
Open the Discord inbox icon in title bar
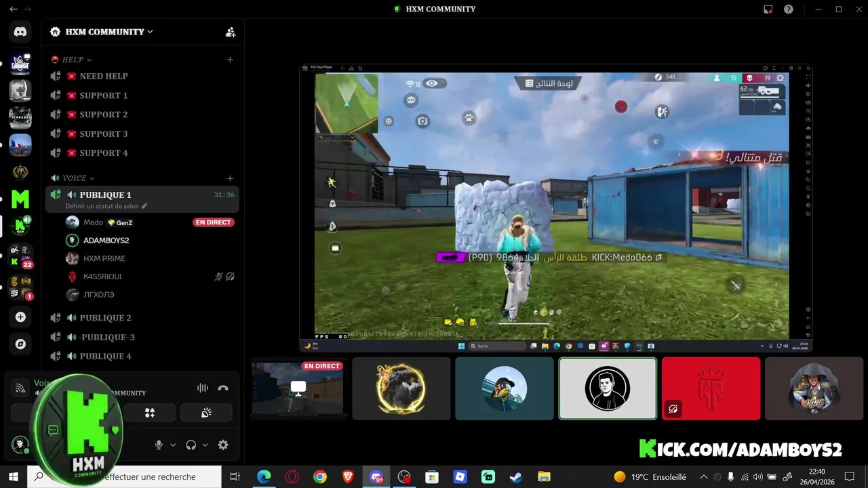[768, 9]
